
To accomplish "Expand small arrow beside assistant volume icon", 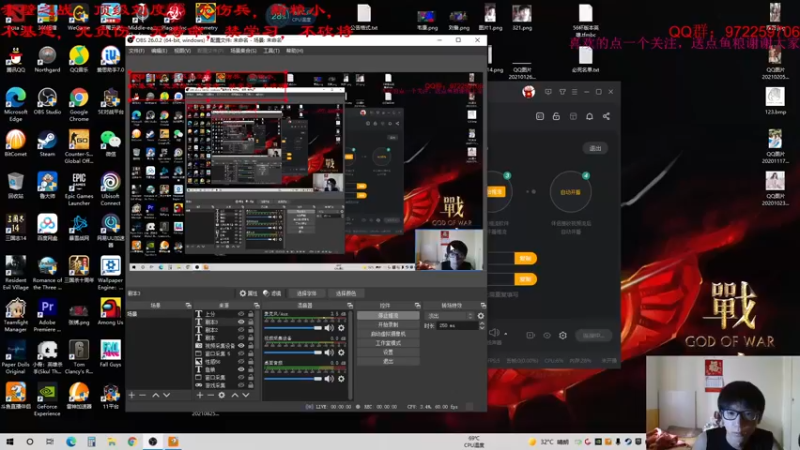I will (x=506, y=334).
